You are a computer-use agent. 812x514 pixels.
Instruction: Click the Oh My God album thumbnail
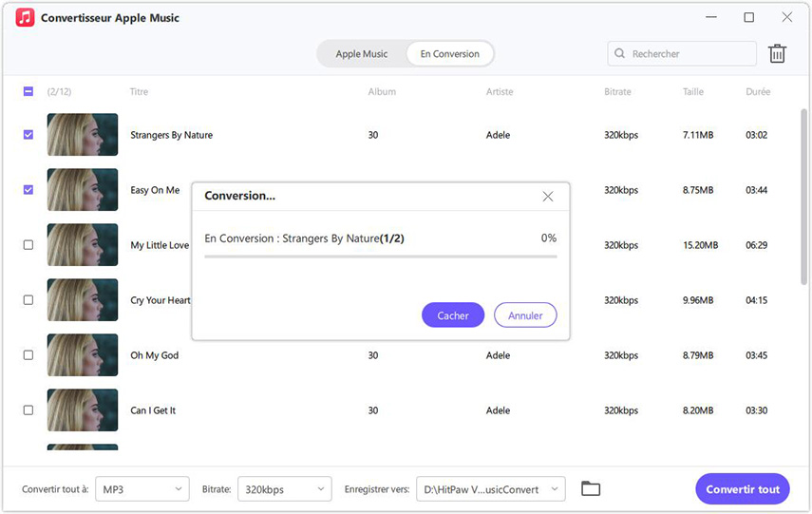tap(83, 355)
